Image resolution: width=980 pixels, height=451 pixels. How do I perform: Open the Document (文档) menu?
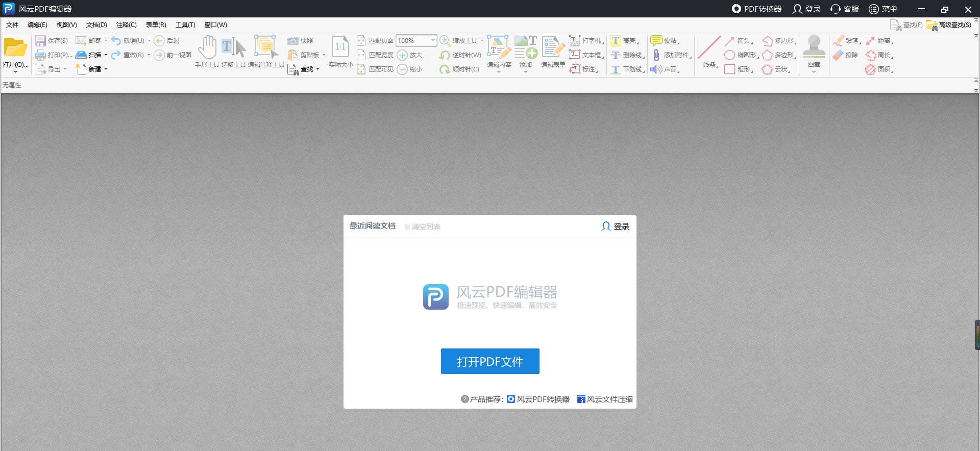96,25
